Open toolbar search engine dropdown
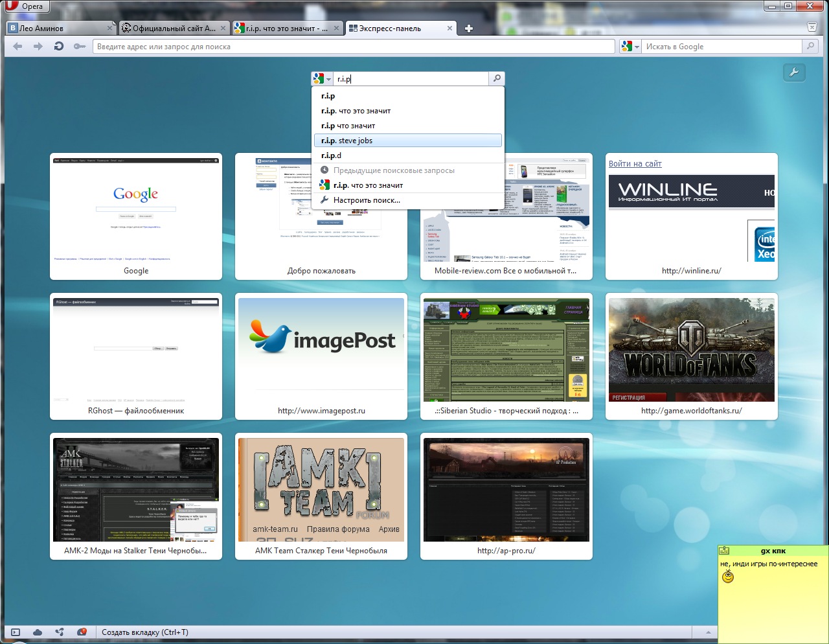This screenshot has height=644, width=829. tap(630, 47)
